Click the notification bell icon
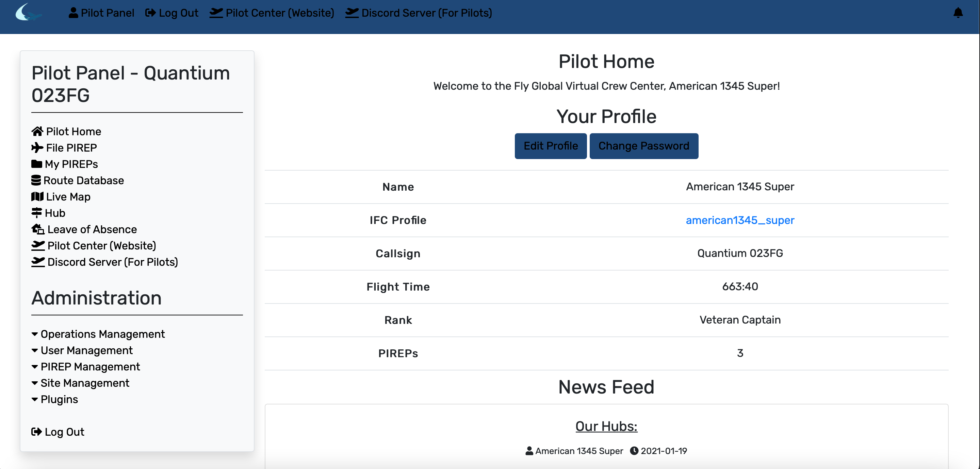 coord(958,13)
